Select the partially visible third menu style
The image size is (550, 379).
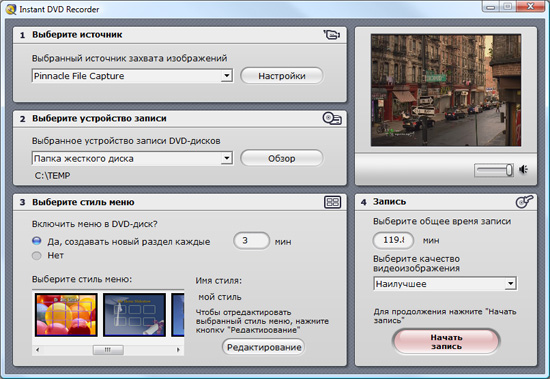[178, 315]
